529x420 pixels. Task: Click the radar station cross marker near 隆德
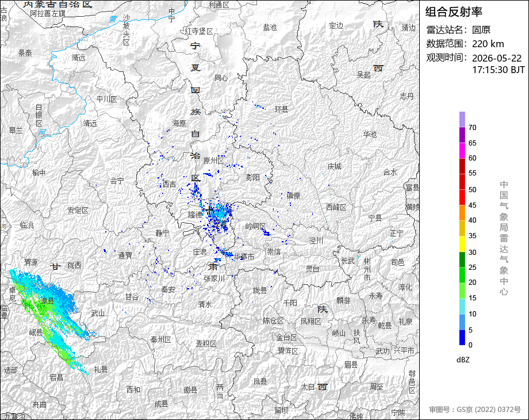pyautogui.click(x=209, y=211)
